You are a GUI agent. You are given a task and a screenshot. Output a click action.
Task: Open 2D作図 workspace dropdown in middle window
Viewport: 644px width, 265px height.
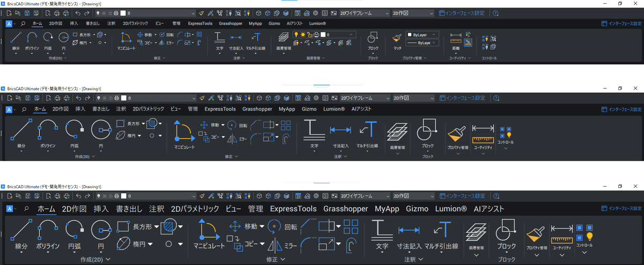coord(413,98)
